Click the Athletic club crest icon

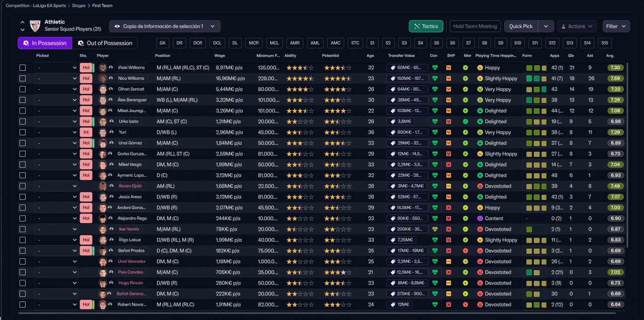[35, 26]
